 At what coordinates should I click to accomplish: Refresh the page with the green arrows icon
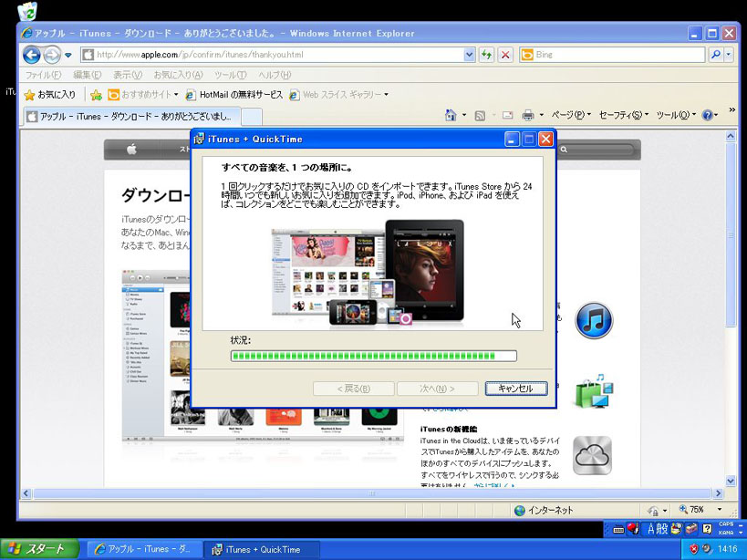click(486, 55)
